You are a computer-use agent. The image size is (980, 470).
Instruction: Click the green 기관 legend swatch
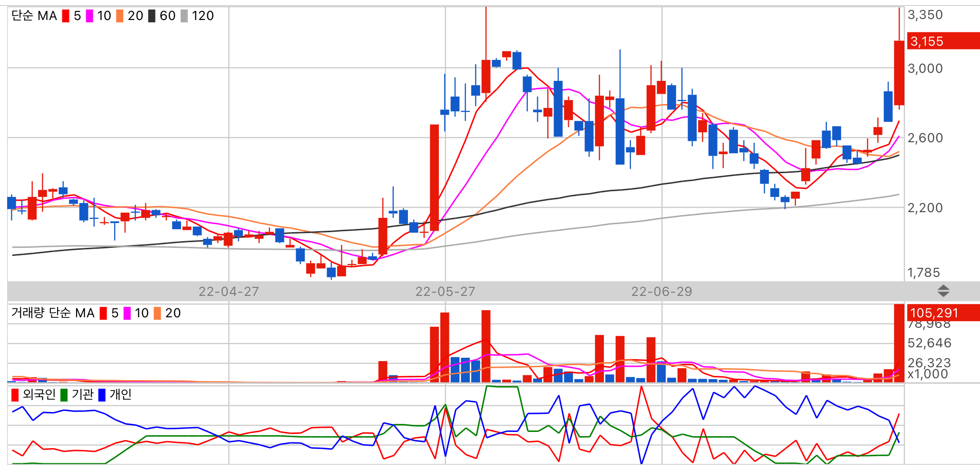[64, 395]
